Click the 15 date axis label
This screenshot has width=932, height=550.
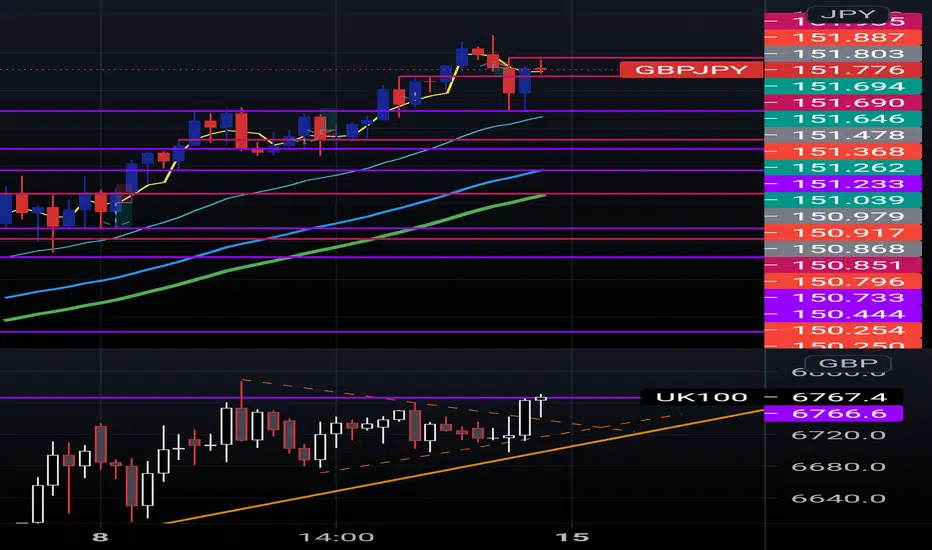(572, 538)
